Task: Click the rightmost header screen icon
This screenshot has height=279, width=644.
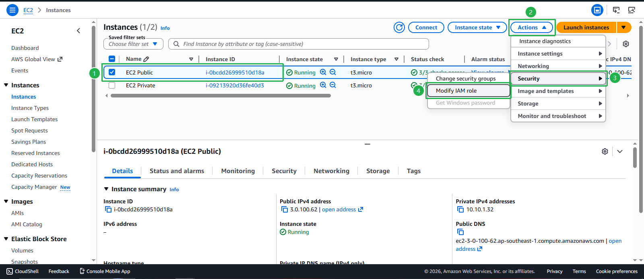Action: pos(632,10)
